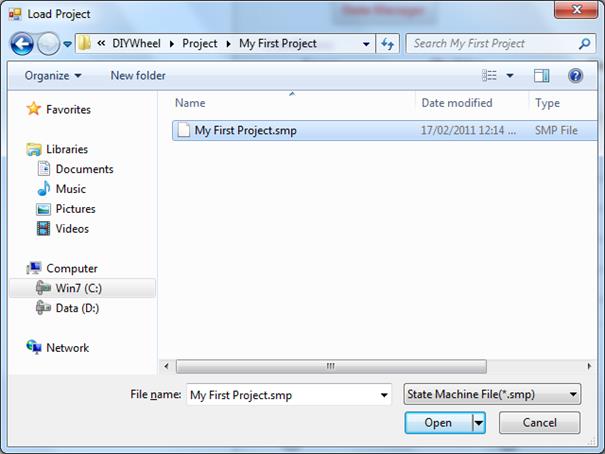Click the Back navigation arrow button
Screen dimensions: 605x454
point(22,44)
